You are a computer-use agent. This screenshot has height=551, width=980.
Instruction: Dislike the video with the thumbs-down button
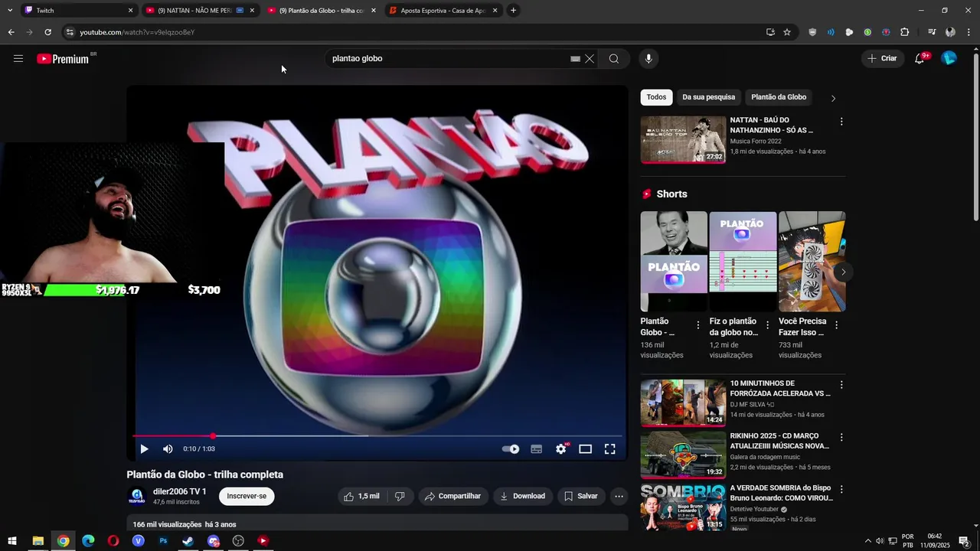(x=400, y=496)
